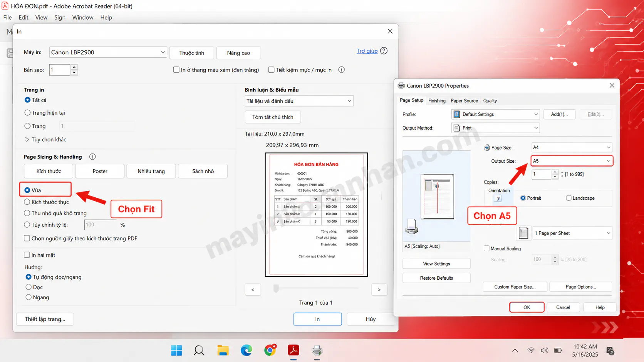The image size is (644, 362).
Task: Select Kích thước thực radio option
Action: [27, 202]
